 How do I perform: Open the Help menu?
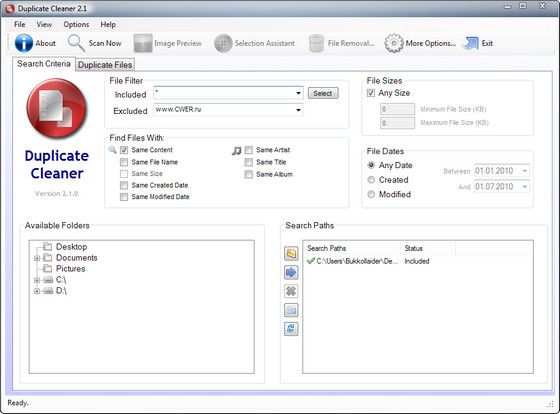tap(108, 25)
